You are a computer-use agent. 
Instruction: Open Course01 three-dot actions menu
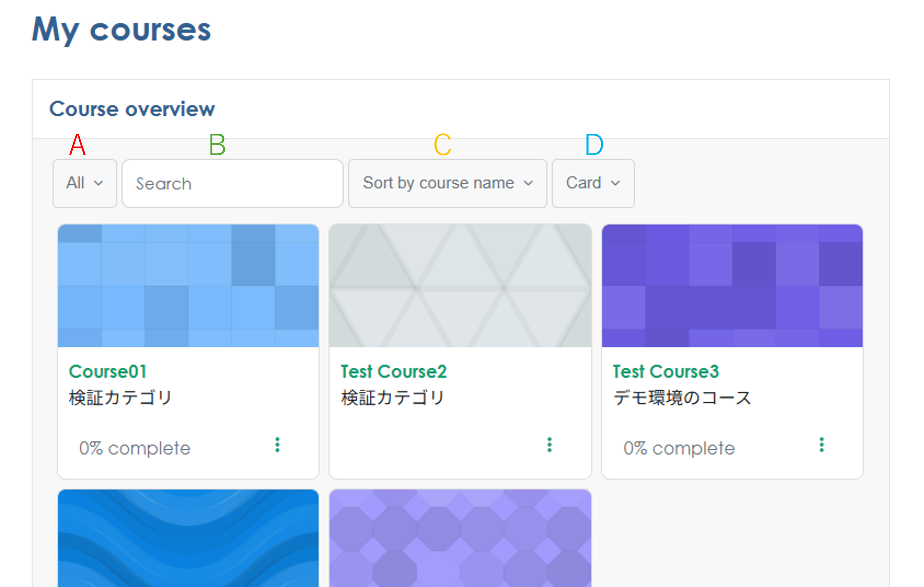tap(277, 445)
